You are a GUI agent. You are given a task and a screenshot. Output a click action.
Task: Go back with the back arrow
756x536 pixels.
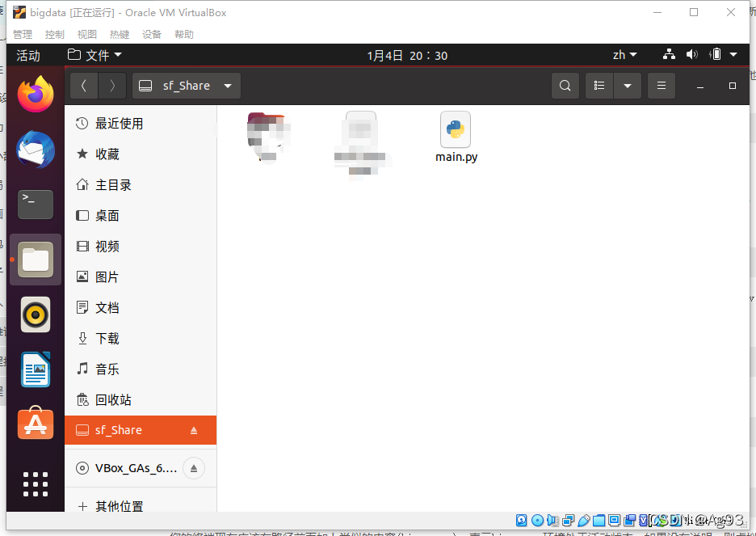84,86
